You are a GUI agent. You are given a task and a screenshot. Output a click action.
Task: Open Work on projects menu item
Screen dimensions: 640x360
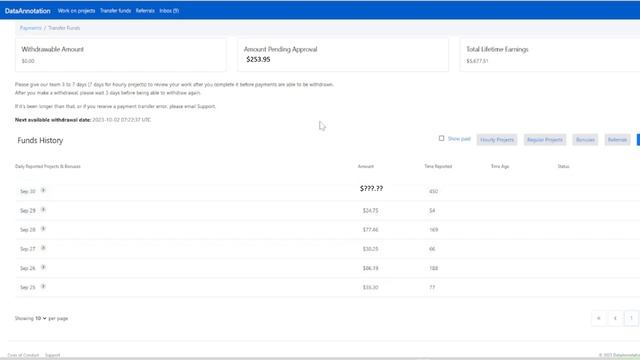[76, 11]
